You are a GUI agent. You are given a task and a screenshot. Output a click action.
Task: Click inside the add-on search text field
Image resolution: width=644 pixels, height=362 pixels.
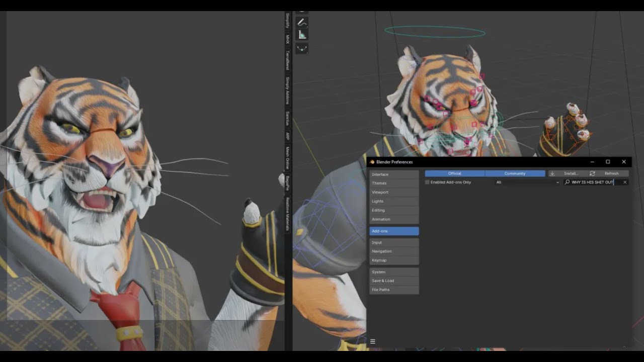tap(595, 182)
